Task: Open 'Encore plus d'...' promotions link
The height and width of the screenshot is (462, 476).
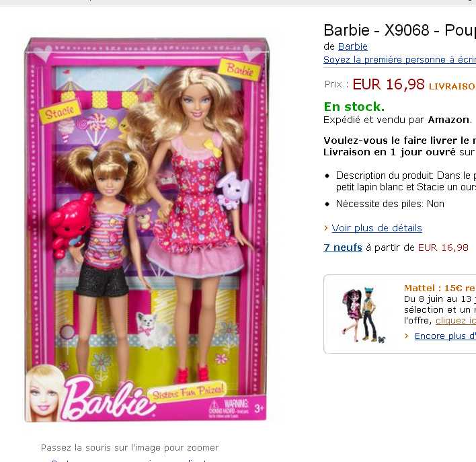Action: click(x=445, y=336)
